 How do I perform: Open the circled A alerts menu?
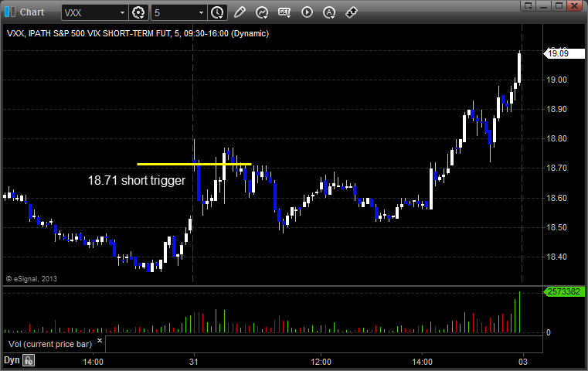(329, 12)
